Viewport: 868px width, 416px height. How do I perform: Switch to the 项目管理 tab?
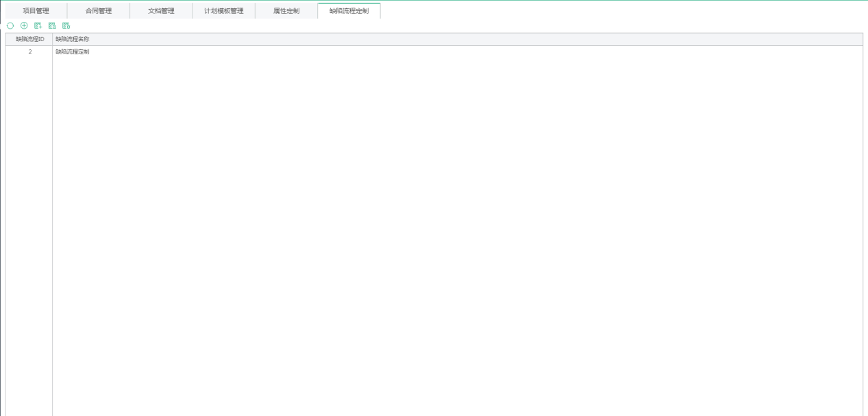pyautogui.click(x=36, y=11)
